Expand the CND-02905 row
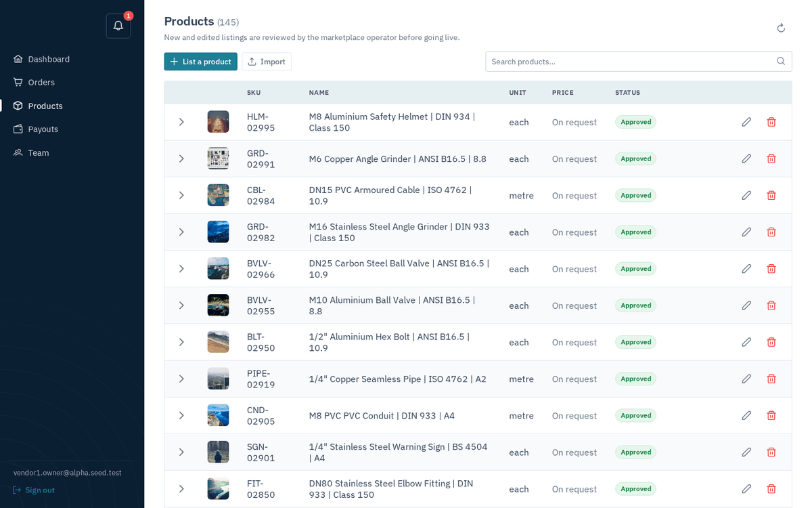The height and width of the screenshot is (508, 812). point(181,415)
